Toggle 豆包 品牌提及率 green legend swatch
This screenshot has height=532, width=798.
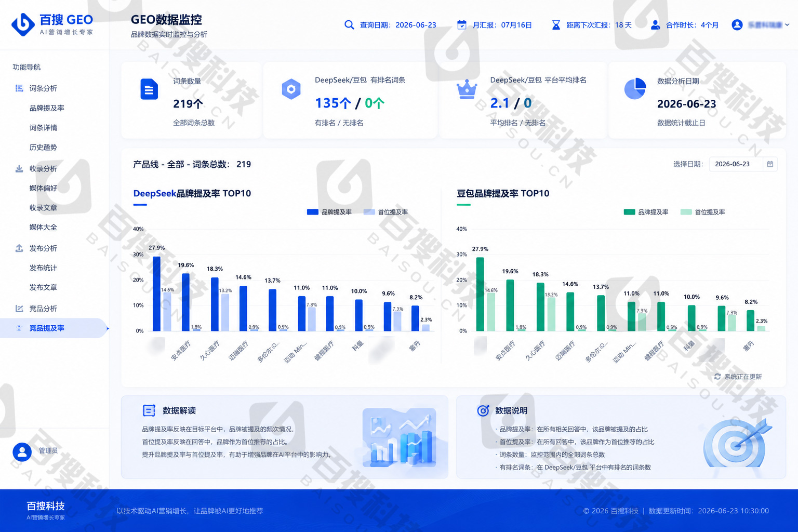click(629, 212)
